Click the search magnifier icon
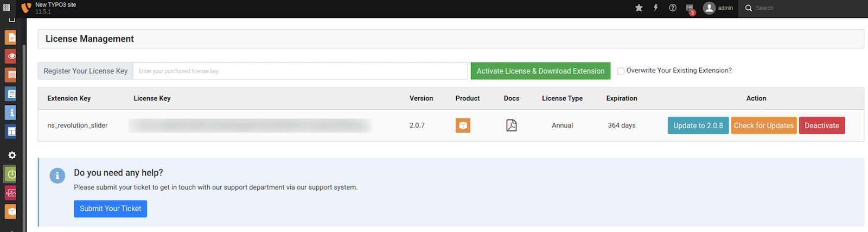 (749, 8)
